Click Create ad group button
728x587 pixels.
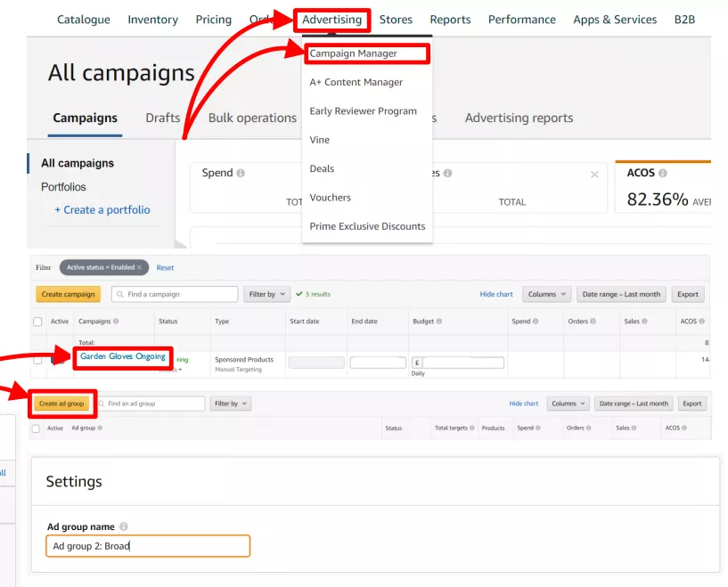click(x=61, y=404)
